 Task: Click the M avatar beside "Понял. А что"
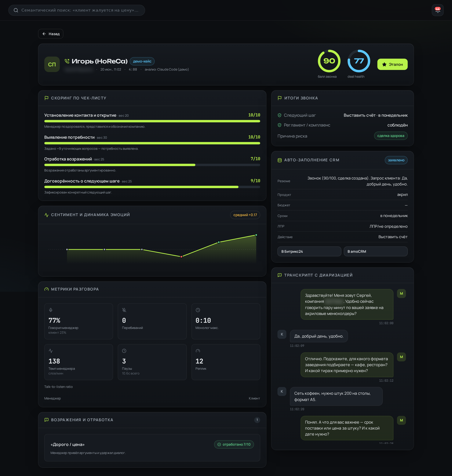[401, 420]
